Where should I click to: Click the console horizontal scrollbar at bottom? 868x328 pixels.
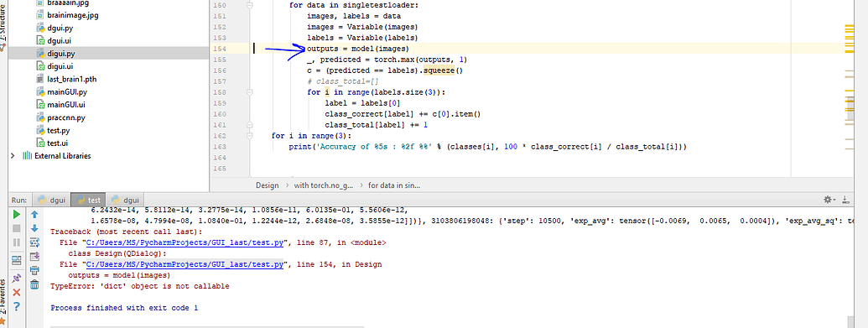208,326
